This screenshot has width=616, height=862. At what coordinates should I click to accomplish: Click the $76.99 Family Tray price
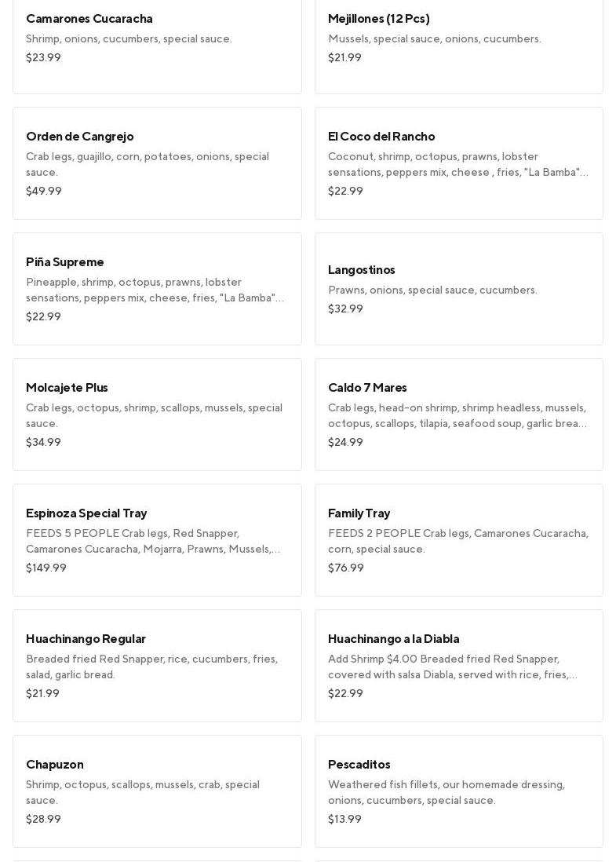[346, 568]
